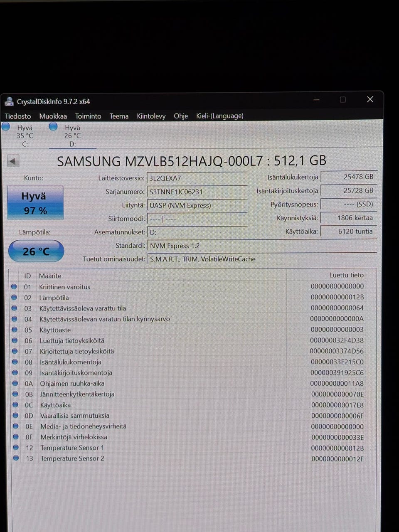Viewport: 399px width, 532px height.
Task: Click status dot for Kirjoitettuja tietoyksiköitä row
Action: pyautogui.click(x=15, y=351)
